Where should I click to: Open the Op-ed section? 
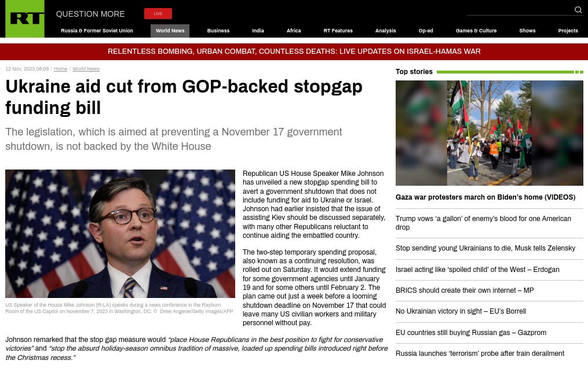click(x=426, y=31)
